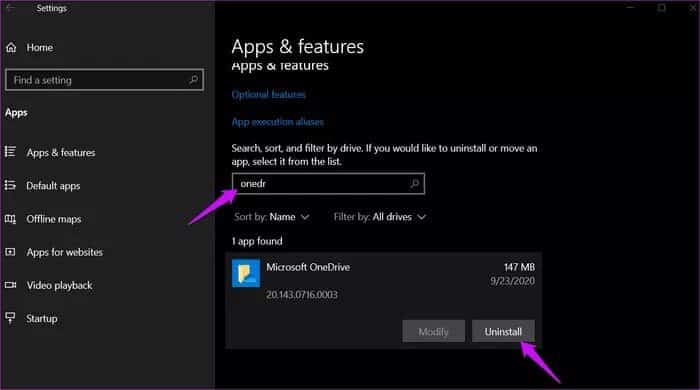Viewport: 700px width, 390px height.
Task: Click the Startup icon in sidebar
Action: 10,318
